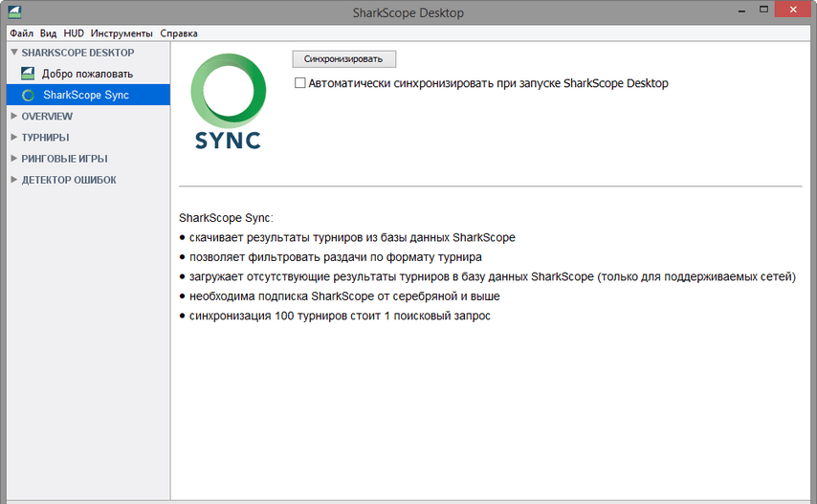Image resolution: width=817 pixels, height=504 pixels.
Task: Collapse the SHARKSCOPE DESKTOP section arrow
Action: [14, 52]
